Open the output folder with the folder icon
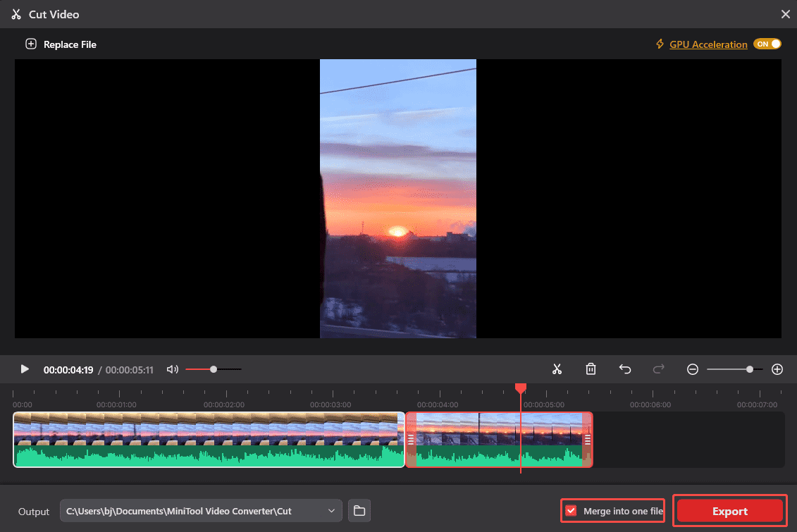The width and height of the screenshot is (797, 532). [359, 511]
